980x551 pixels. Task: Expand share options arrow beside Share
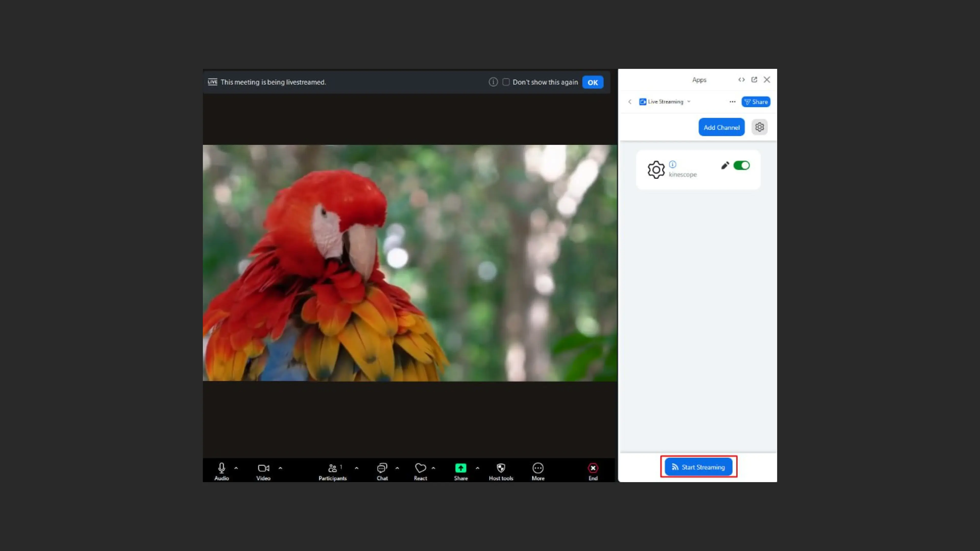point(477,468)
